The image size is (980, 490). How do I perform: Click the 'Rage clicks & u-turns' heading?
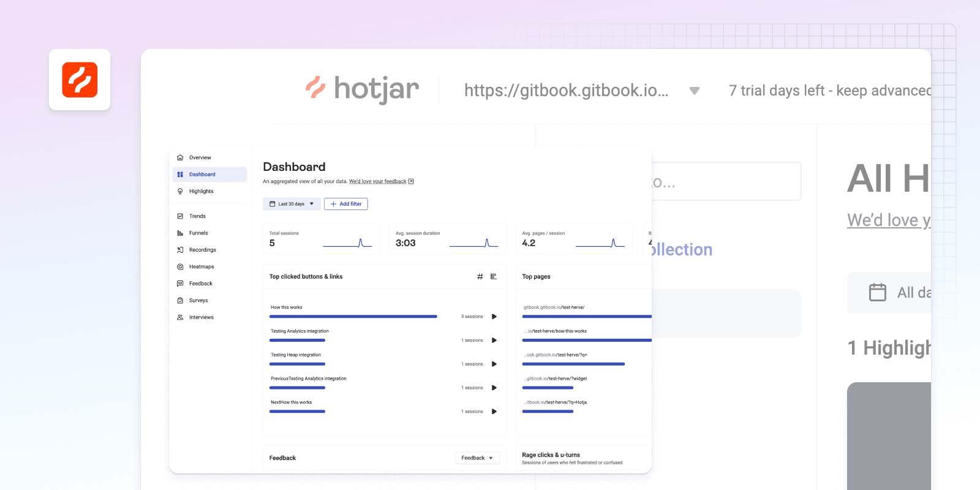click(551, 455)
